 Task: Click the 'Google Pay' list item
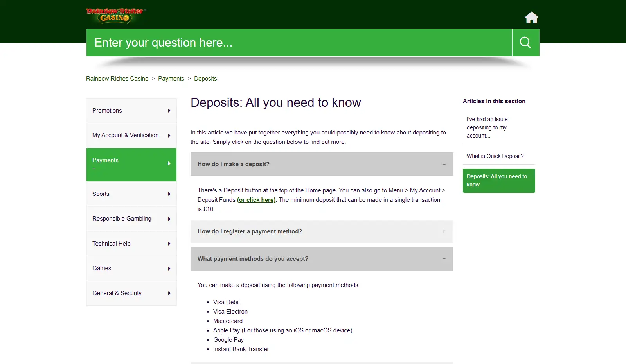[x=228, y=340]
